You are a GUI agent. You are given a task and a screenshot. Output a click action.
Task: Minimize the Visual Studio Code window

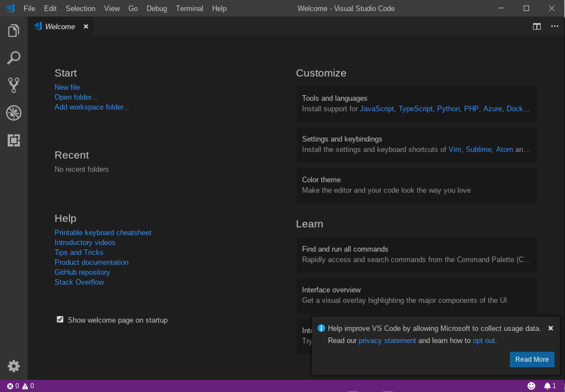(501, 8)
